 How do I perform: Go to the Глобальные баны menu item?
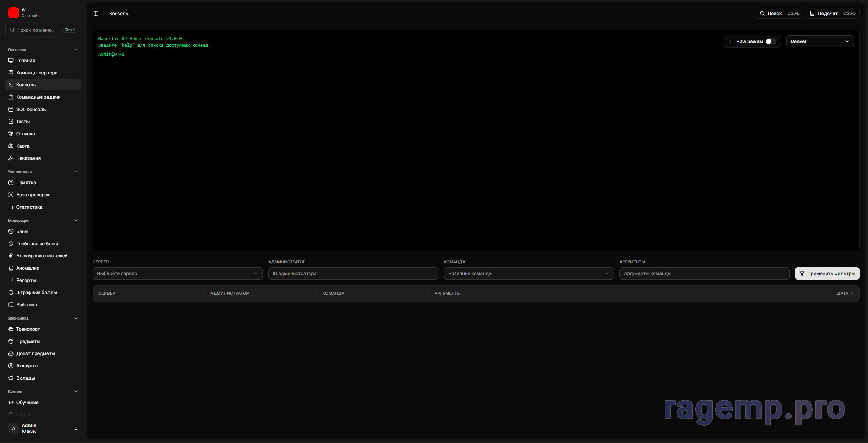(37, 244)
